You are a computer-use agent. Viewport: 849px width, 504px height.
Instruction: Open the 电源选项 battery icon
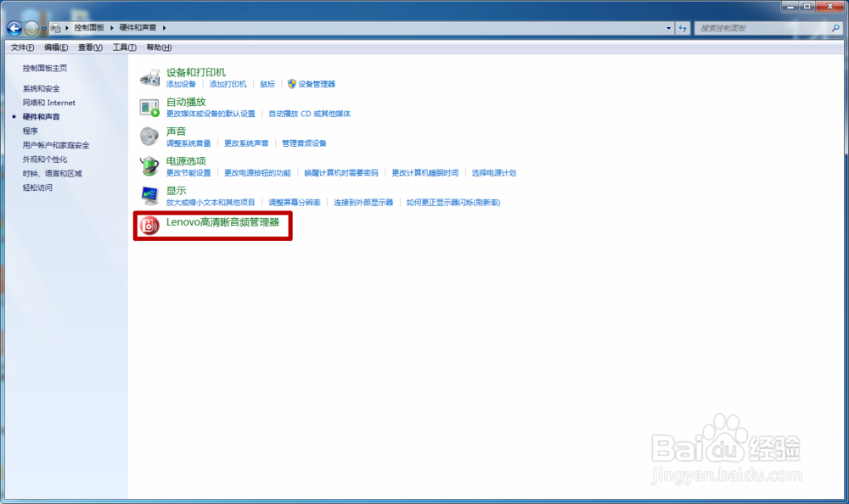pyautogui.click(x=149, y=165)
